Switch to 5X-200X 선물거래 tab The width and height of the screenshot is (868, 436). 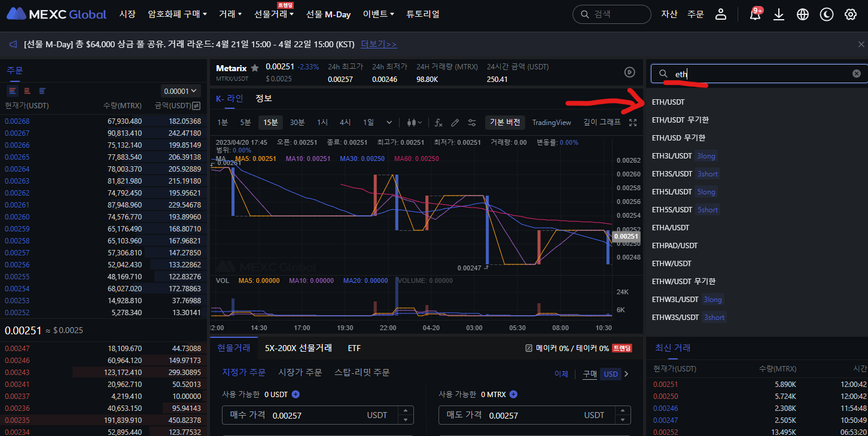click(299, 348)
